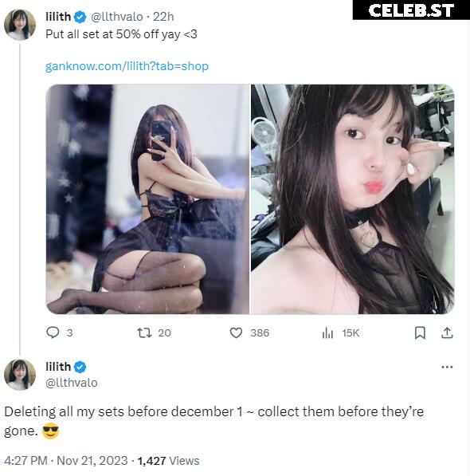This screenshot has width=470, height=476.
Task: Click the lower tweet profile avatar
Action: [x=20, y=375]
